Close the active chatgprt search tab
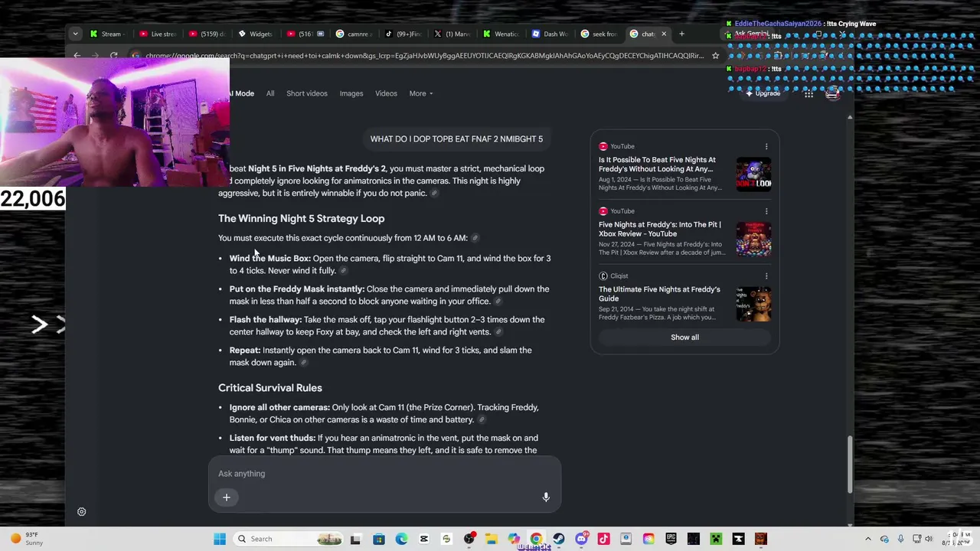The height and width of the screenshot is (551, 980). (664, 34)
